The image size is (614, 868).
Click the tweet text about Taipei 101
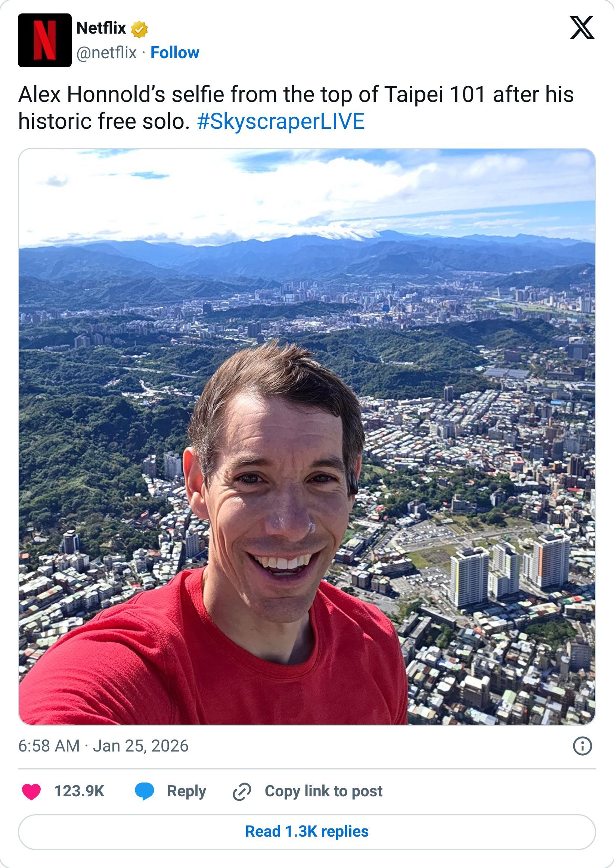tap(296, 108)
